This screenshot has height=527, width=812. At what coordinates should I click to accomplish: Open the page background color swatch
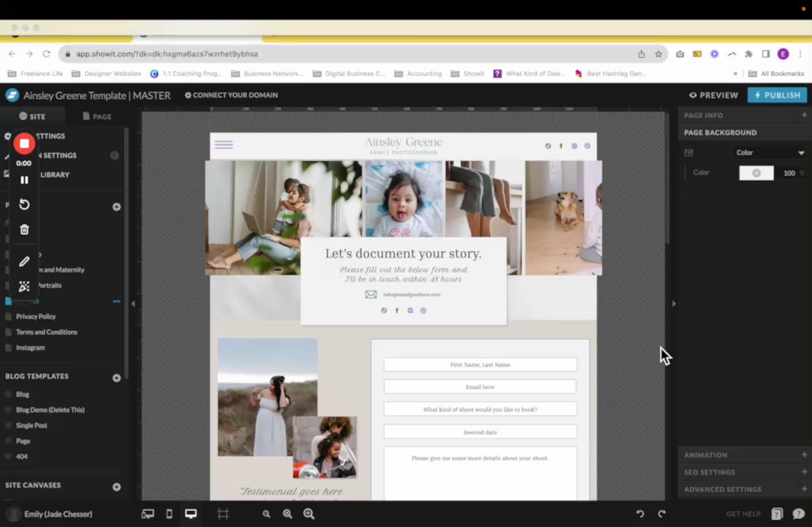coord(756,173)
